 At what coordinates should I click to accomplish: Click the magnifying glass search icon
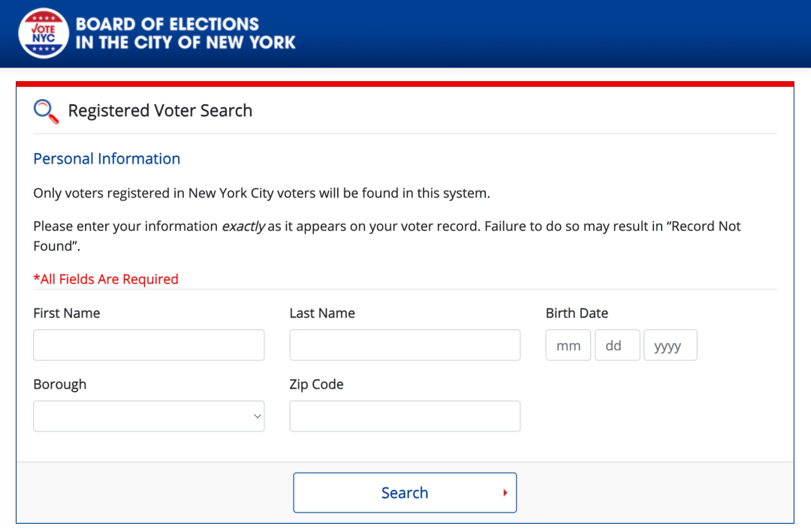pos(46,111)
